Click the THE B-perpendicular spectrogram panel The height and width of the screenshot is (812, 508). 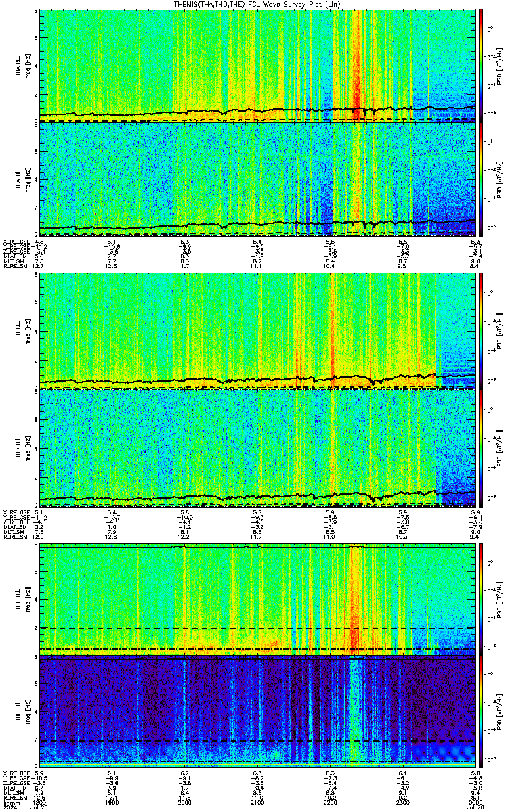257,600
